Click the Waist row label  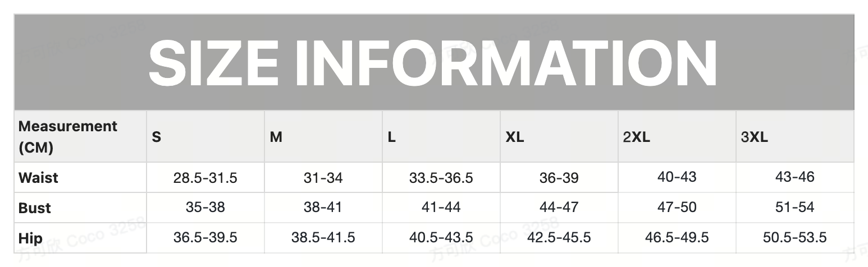[x=38, y=178]
